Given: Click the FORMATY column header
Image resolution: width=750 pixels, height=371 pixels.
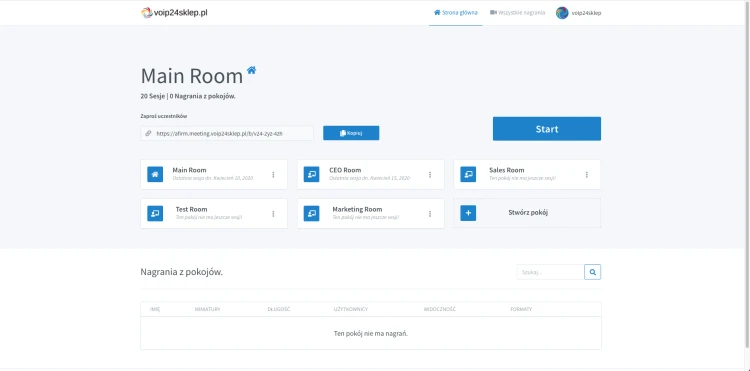Looking at the screenshot, I should [x=521, y=309].
